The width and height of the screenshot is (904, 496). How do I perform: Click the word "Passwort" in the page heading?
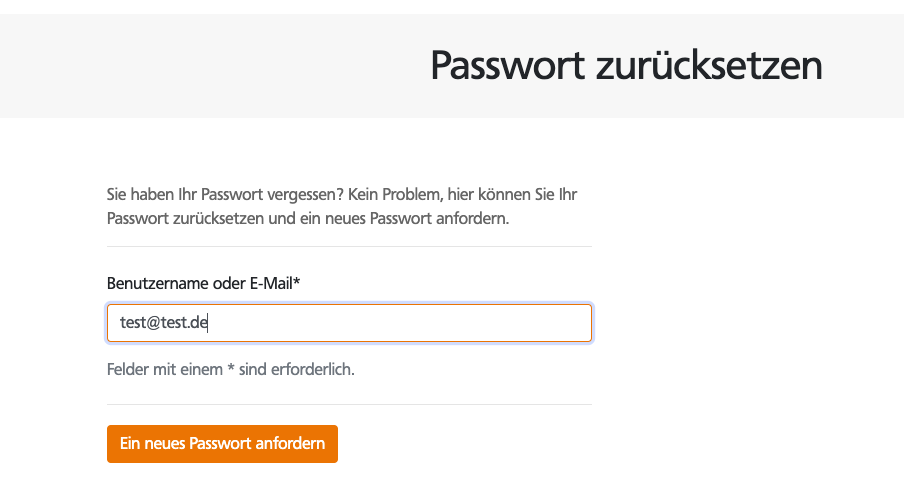coord(507,66)
